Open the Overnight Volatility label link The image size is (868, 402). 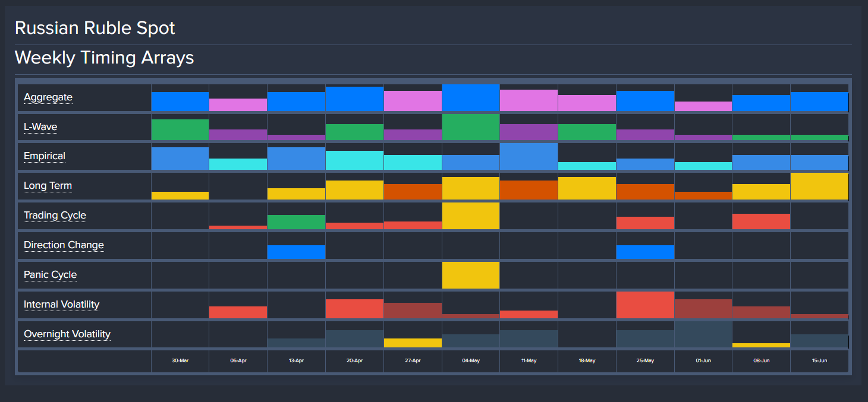click(x=67, y=334)
